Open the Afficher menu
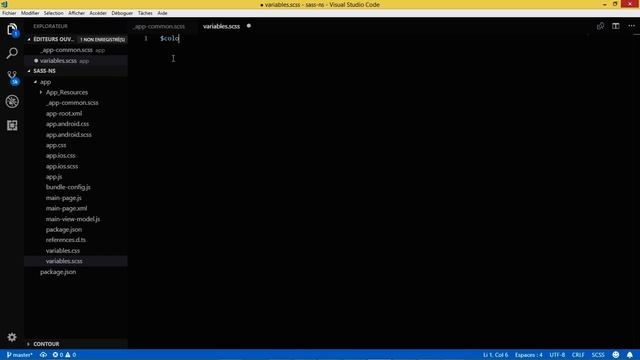 76,13
